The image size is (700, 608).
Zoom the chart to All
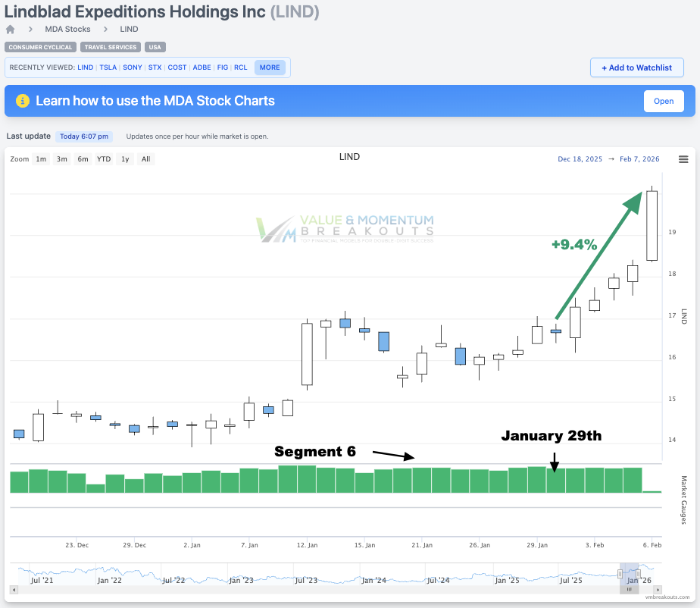point(145,159)
